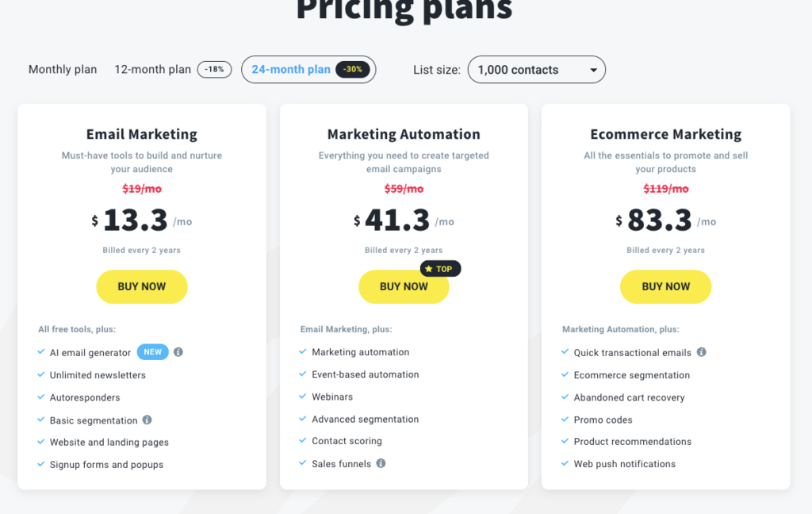The width and height of the screenshot is (812, 514).
Task: Click info icon beside Basic segmentation
Action: tap(147, 420)
